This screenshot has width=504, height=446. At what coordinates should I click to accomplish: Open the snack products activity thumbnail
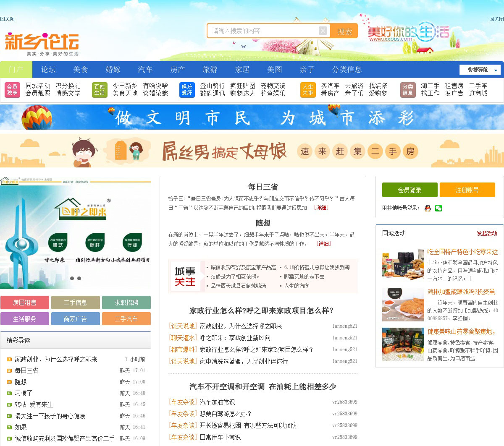pos(403,265)
